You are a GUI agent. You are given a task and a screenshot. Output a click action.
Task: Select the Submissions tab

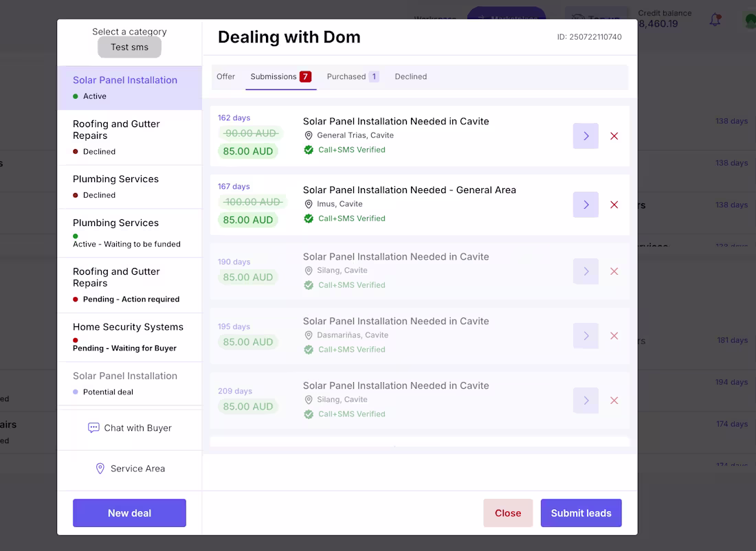(281, 77)
